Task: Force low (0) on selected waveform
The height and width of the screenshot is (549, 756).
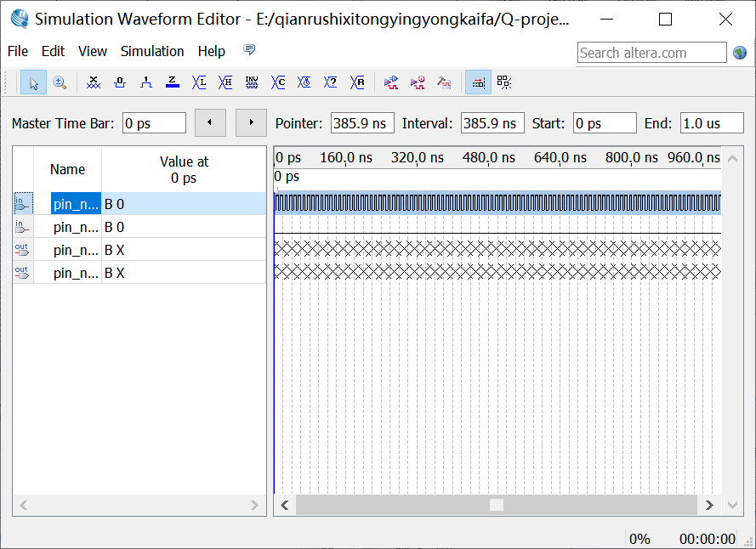Action: pyautogui.click(x=120, y=82)
